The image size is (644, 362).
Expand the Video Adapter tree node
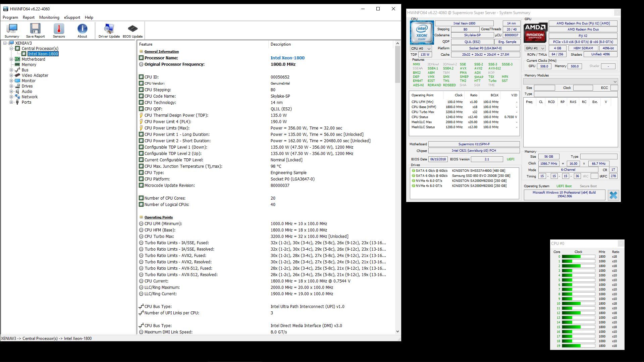(x=11, y=75)
